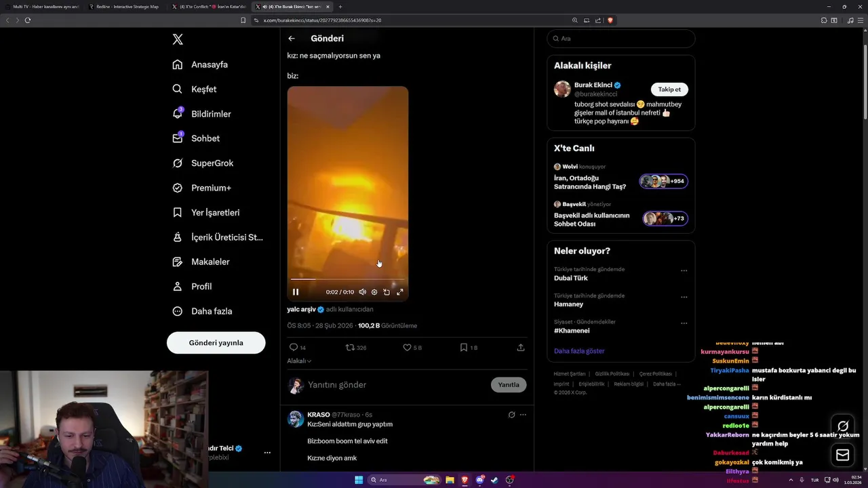Open Bildirimler notifications
The height and width of the screenshot is (488, 868).
click(x=201, y=114)
